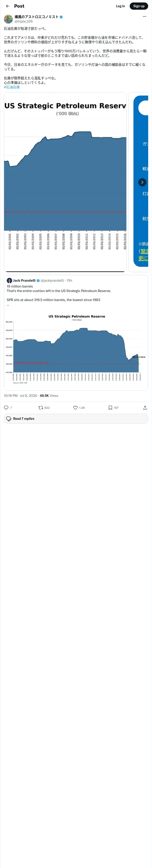Open the author's profile avatar
Image resolution: width=152 pixels, height=868 pixels.
(x=8, y=19)
